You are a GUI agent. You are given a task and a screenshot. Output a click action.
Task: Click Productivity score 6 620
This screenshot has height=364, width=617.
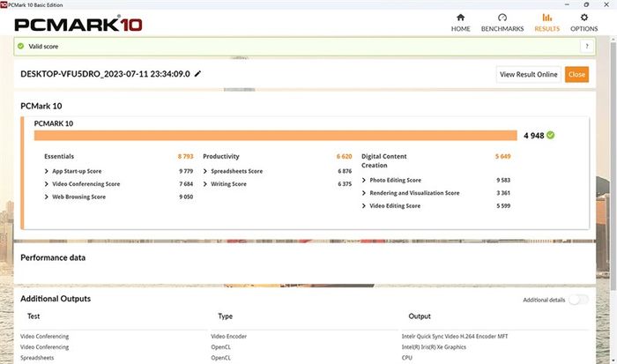344,156
